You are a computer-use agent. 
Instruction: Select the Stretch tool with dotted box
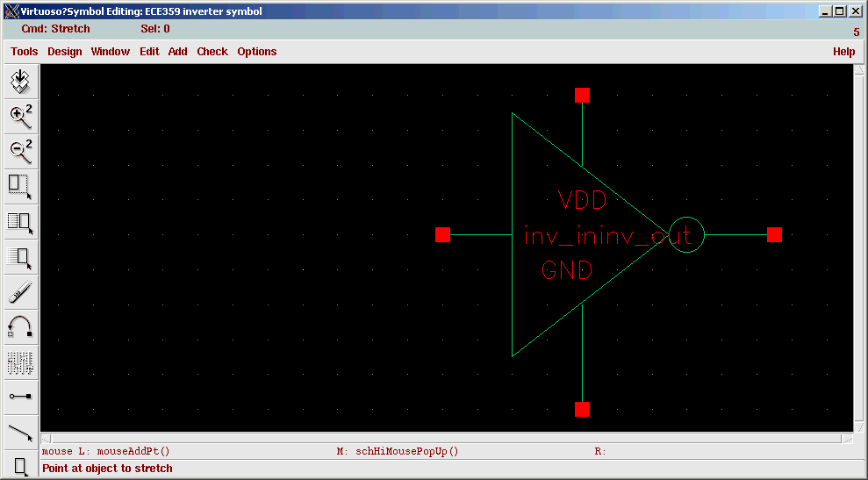coord(20,187)
